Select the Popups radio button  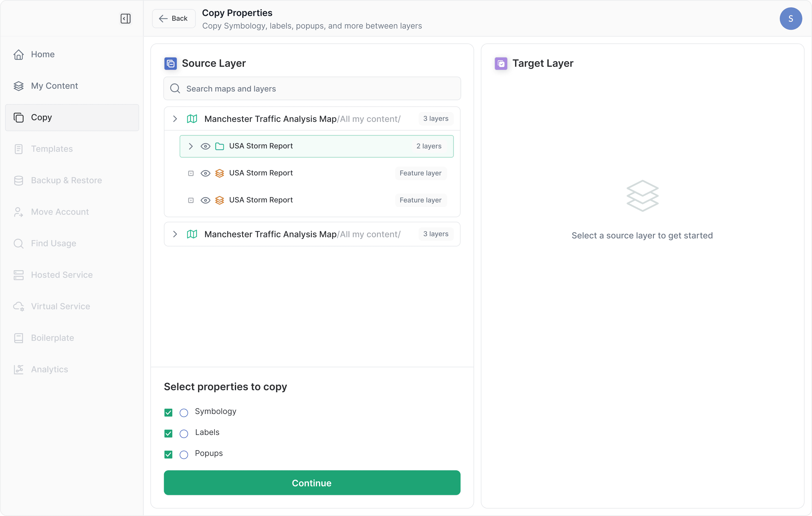coord(184,455)
